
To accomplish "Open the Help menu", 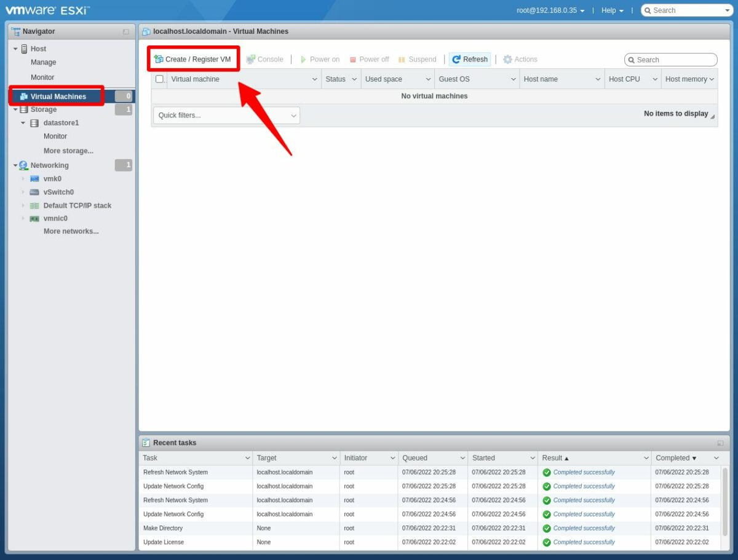I will point(611,10).
